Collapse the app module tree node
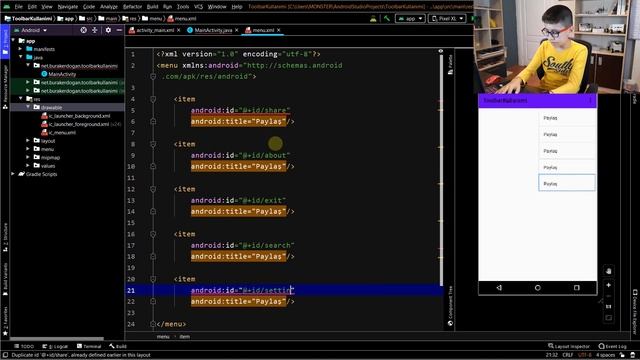Viewport: 640px width, 360px height. tap(13, 40)
